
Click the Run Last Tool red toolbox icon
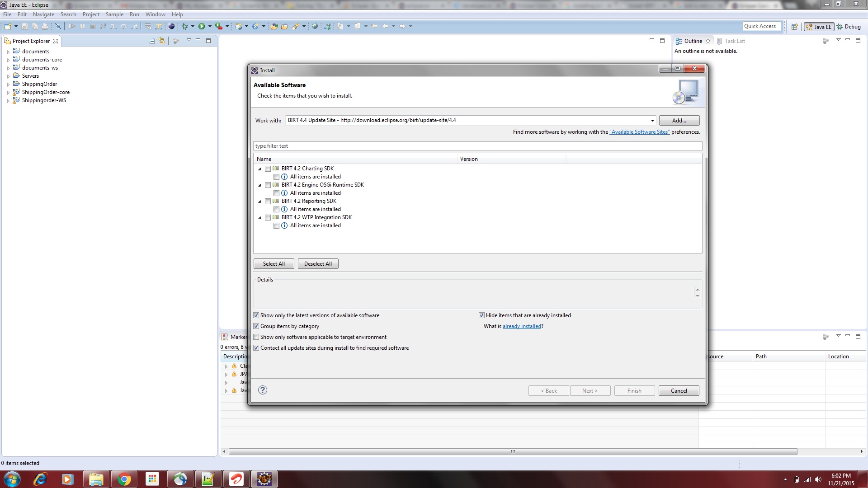coord(219,26)
